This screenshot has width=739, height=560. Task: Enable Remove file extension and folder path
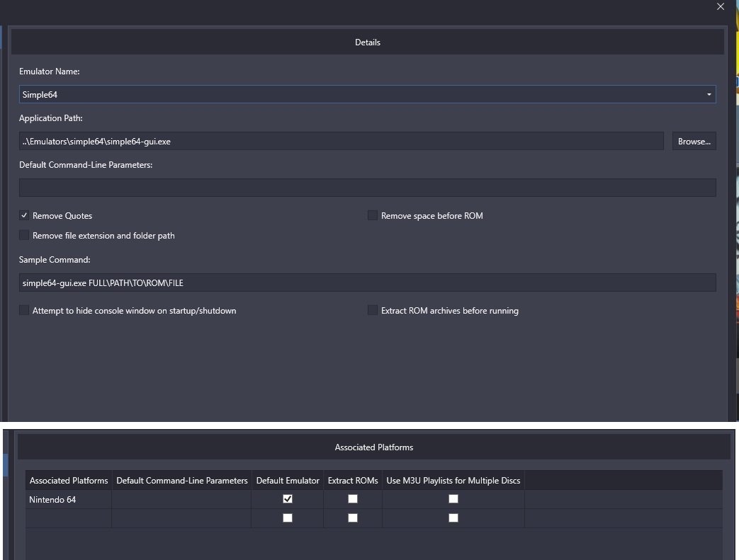tap(24, 235)
